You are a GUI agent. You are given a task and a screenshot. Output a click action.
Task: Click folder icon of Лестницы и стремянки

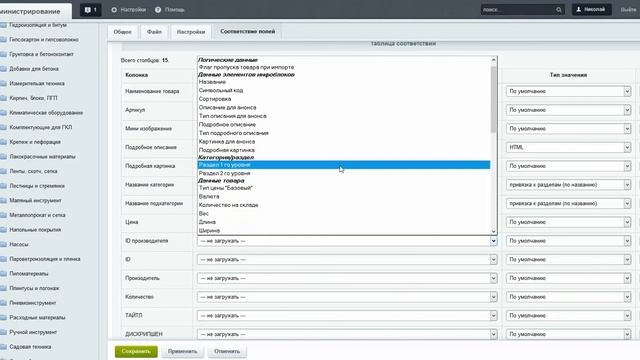tap(3, 186)
